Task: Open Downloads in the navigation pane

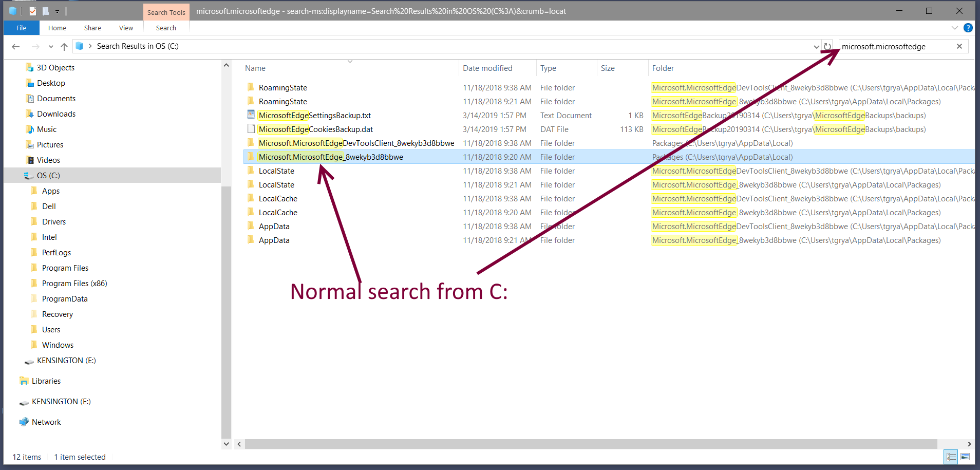Action: tap(56, 114)
